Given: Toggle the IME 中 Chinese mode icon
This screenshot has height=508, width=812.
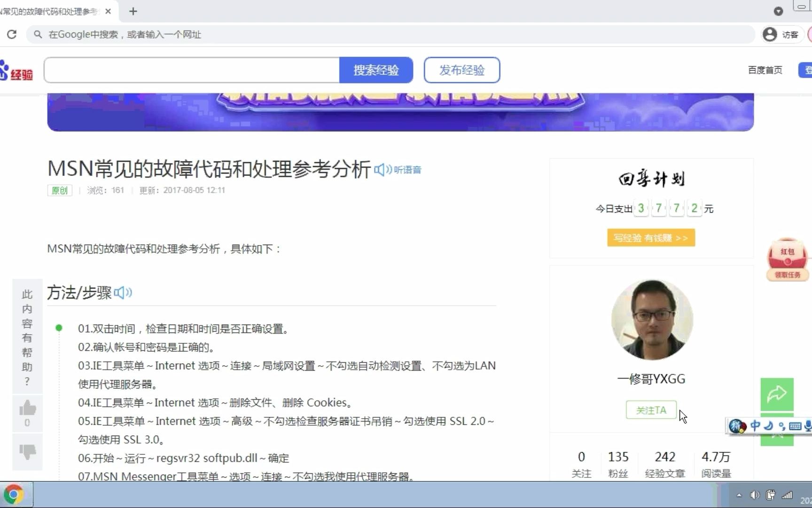Looking at the screenshot, I should tap(755, 426).
